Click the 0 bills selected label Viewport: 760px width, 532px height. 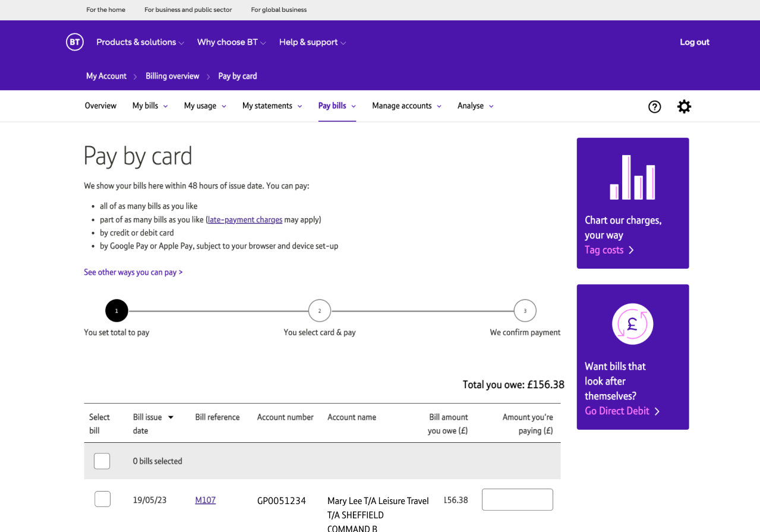[157, 461]
